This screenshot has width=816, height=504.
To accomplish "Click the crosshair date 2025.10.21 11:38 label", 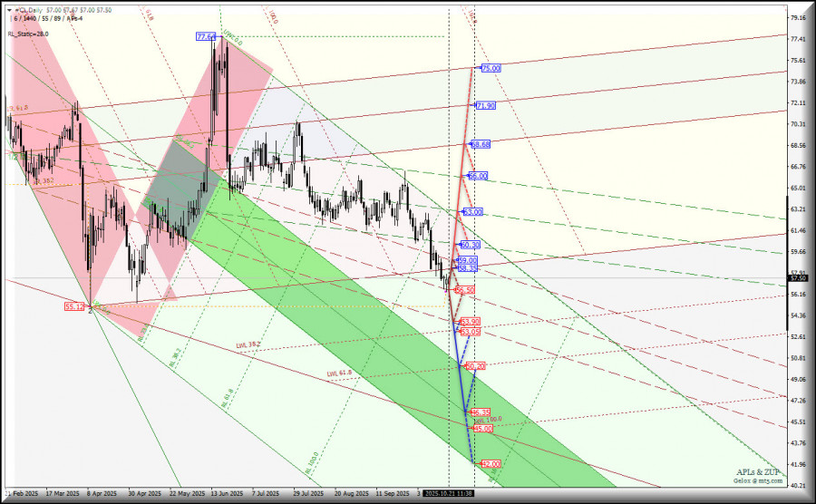I will pos(448,493).
